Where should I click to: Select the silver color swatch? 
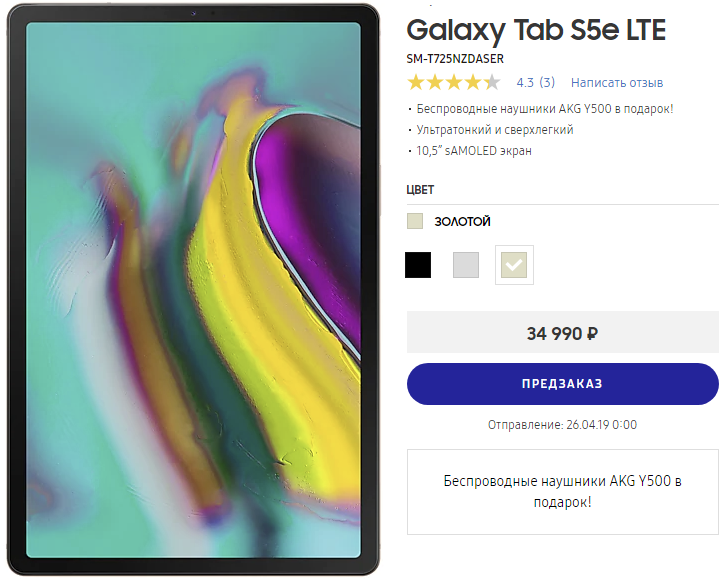(x=466, y=265)
